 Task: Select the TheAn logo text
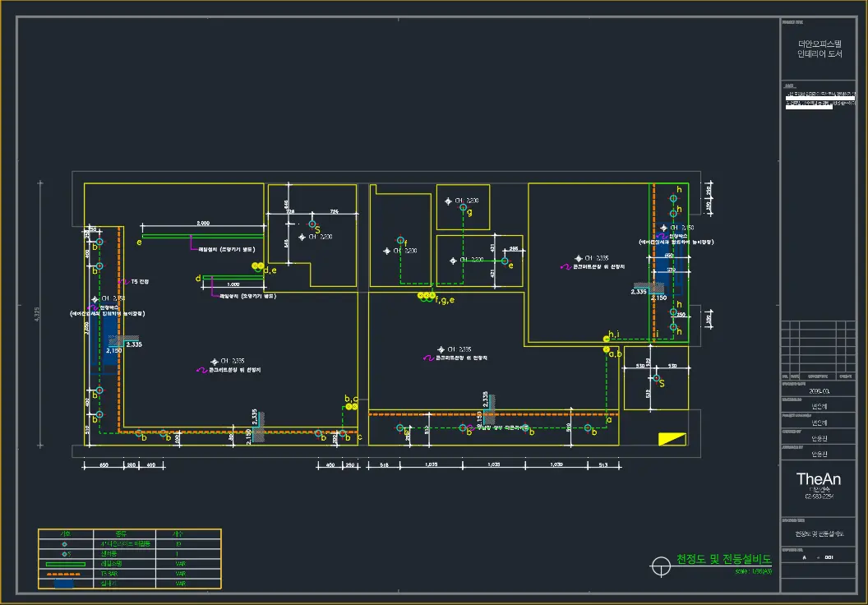[x=818, y=479]
